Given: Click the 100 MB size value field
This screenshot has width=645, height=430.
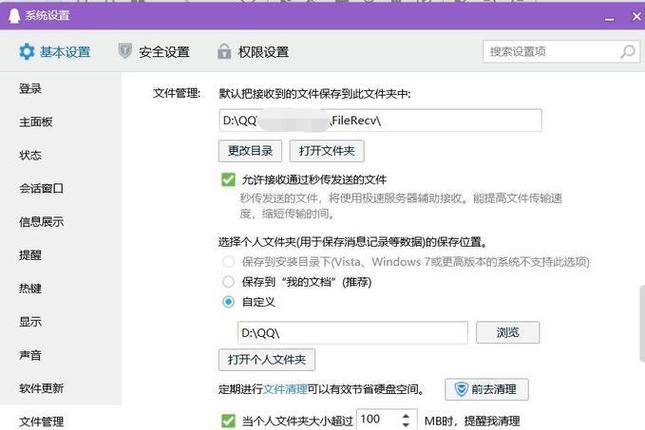Looking at the screenshot, I should (378, 419).
